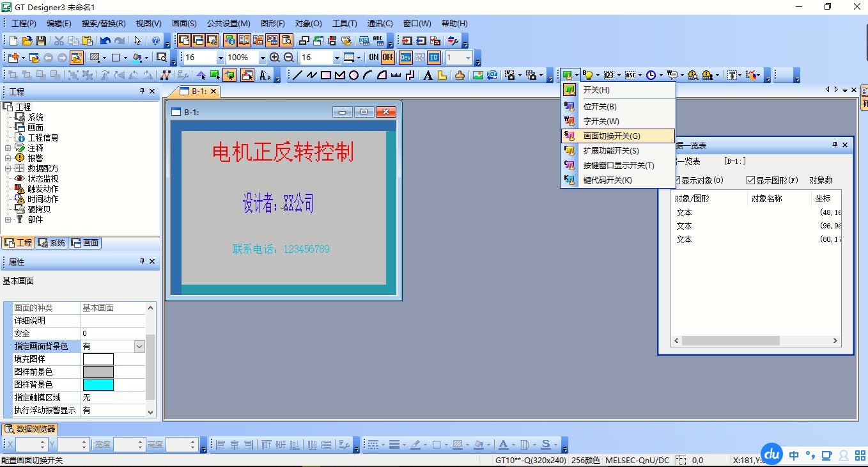Viewport: 868px width, 467px height.
Task: Open the 数据浏览器 tab at bottom
Action: coord(30,429)
